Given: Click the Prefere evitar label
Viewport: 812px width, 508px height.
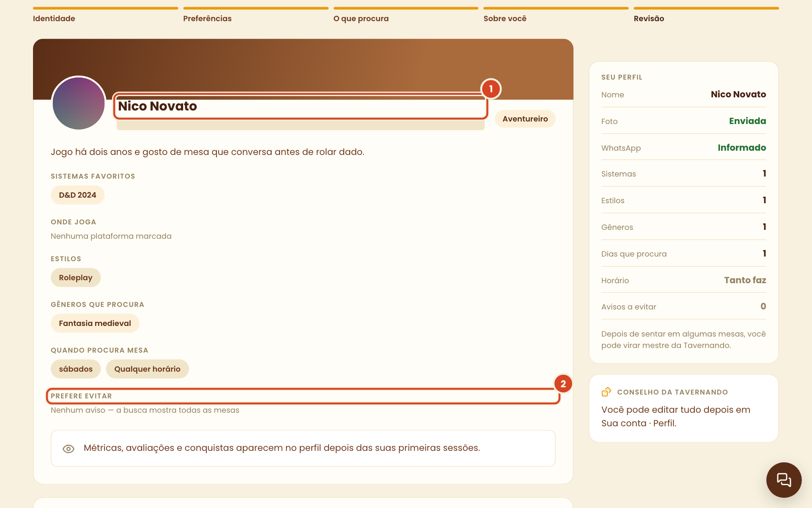Looking at the screenshot, I should coord(81,396).
